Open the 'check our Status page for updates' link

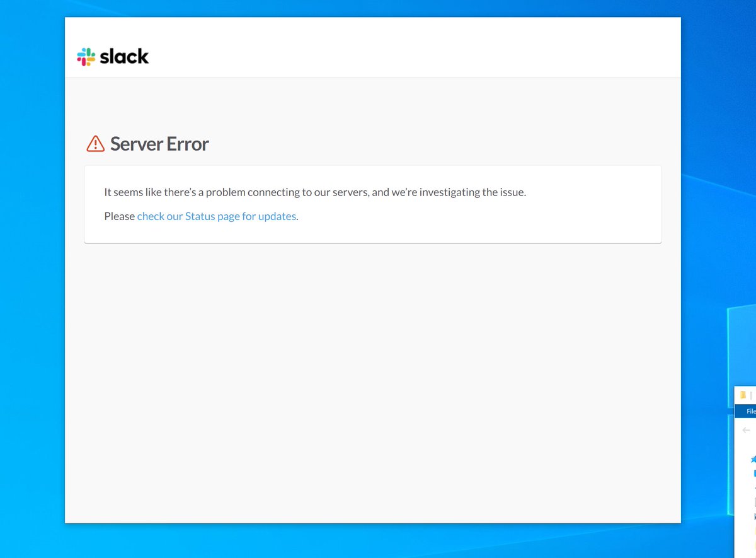click(x=217, y=216)
